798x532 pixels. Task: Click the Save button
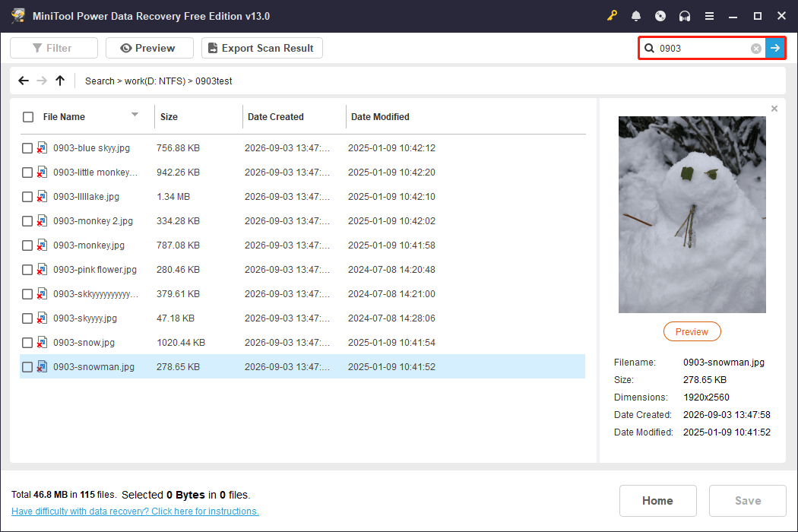[748, 500]
